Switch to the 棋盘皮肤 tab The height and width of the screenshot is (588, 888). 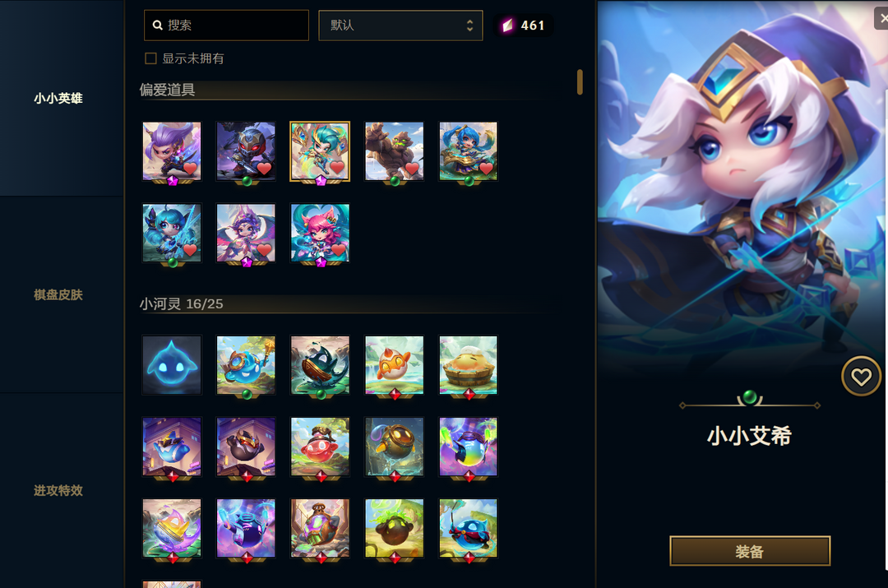tap(58, 294)
